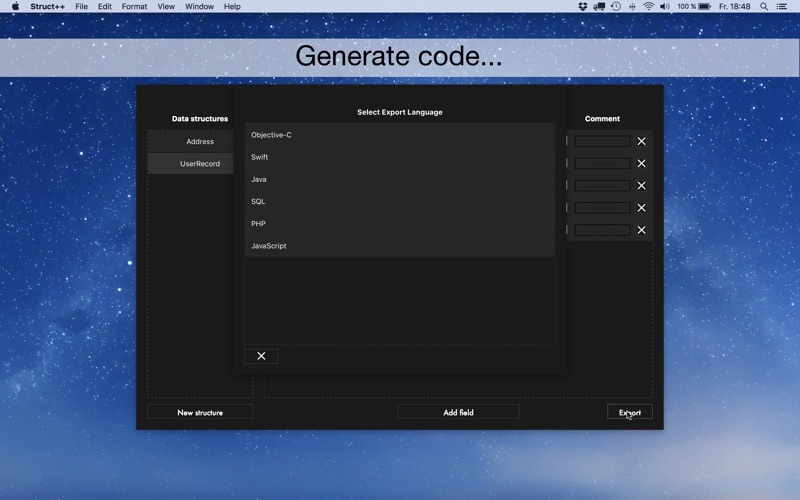Viewport: 800px width, 500px height.
Task: Click the Export button
Action: pyautogui.click(x=630, y=412)
